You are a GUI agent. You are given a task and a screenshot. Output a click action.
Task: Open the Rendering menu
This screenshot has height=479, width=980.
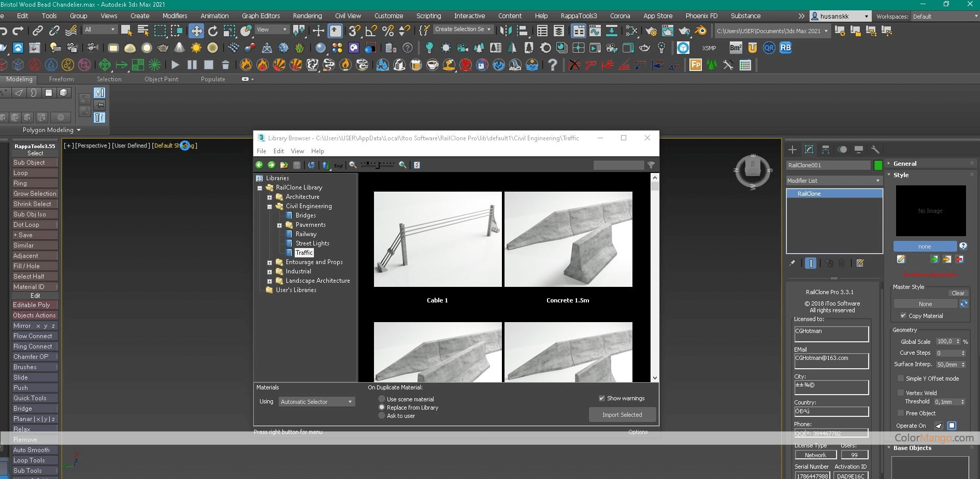pos(307,16)
